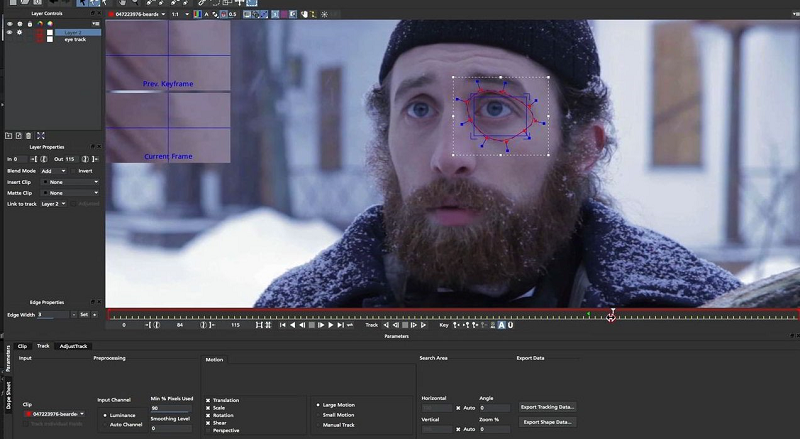The image size is (800, 439).
Task: Toggle the autokey A button
Action: click(x=500, y=325)
